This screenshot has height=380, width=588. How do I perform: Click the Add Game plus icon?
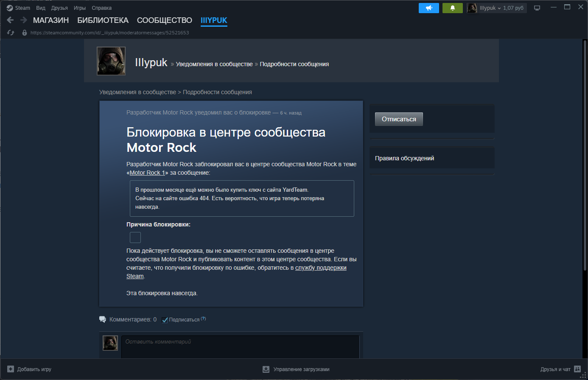pyautogui.click(x=11, y=369)
